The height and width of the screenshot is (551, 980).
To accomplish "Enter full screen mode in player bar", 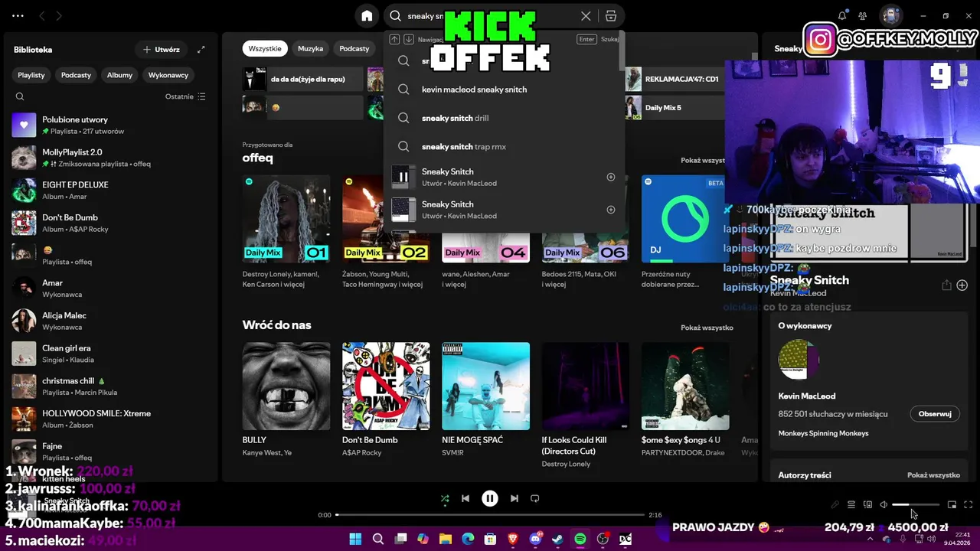I will [969, 505].
